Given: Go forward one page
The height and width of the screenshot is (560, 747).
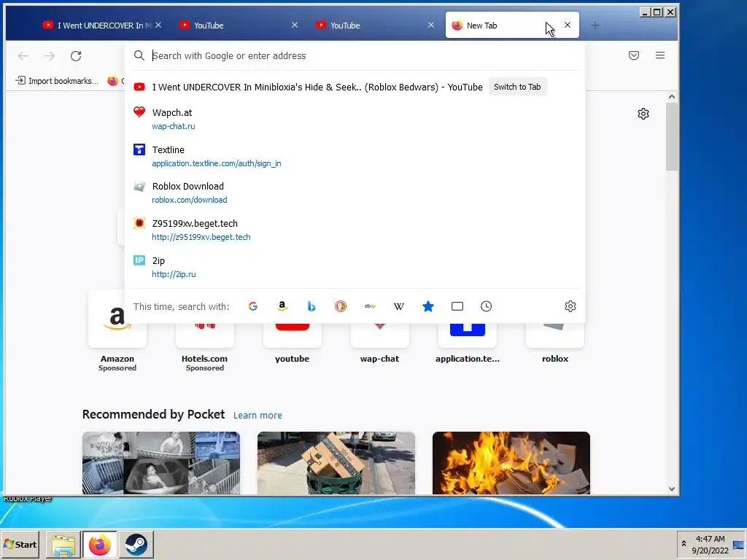Looking at the screenshot, I should pos(50,55).
